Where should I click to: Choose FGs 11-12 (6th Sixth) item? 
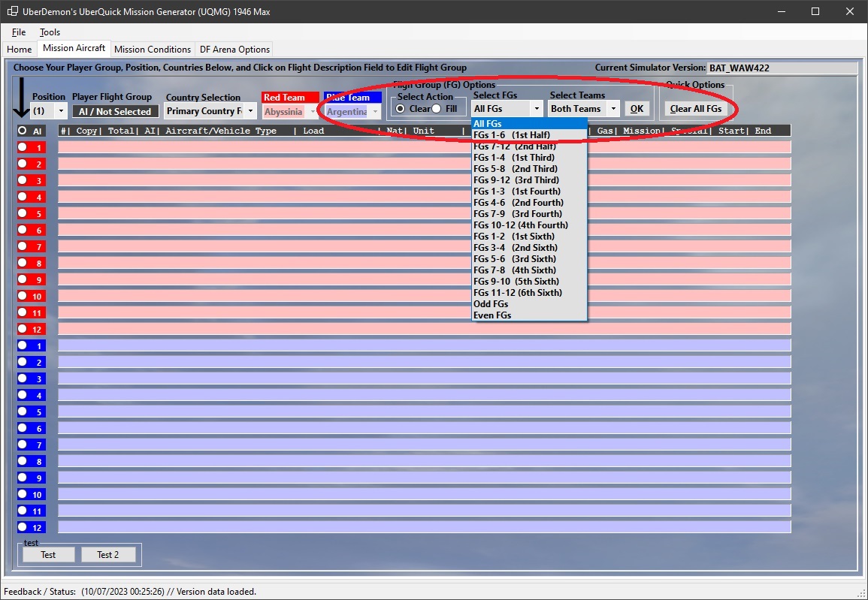point(529,293)
